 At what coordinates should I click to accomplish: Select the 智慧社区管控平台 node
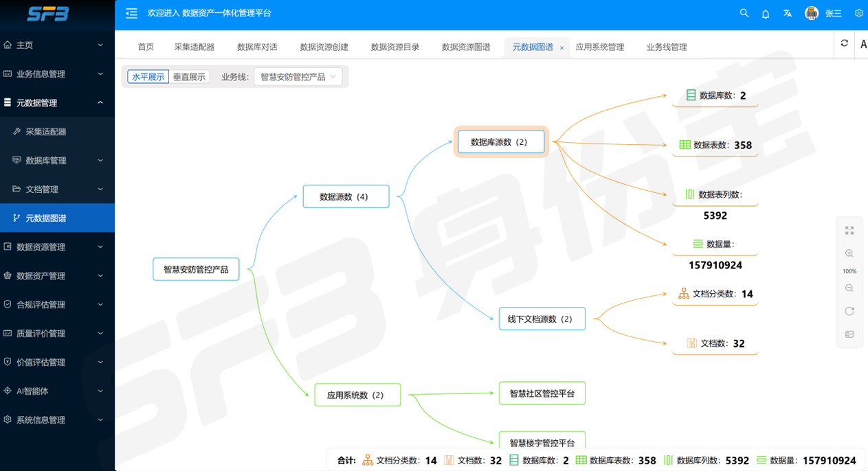tap(542, 393)
